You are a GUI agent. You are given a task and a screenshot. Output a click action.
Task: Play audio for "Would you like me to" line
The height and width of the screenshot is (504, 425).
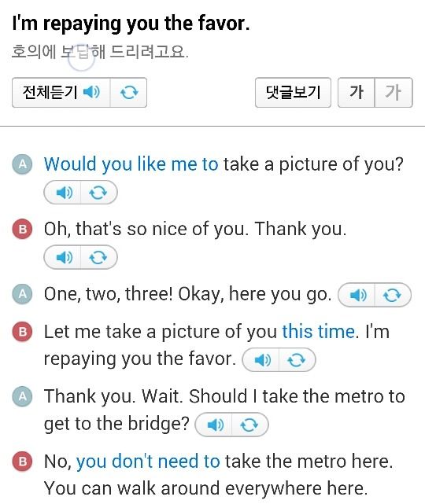62,193
